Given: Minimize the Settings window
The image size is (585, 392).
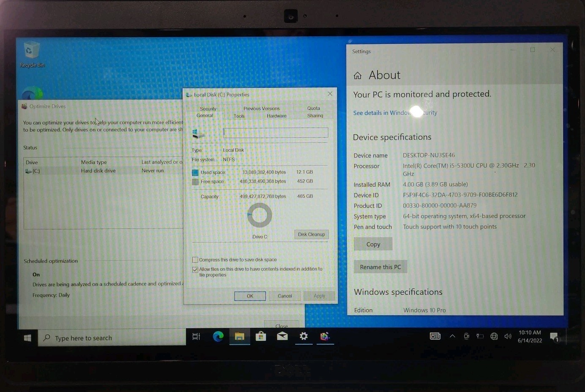Looking at the screenshot, I should (x=512, y=50).
